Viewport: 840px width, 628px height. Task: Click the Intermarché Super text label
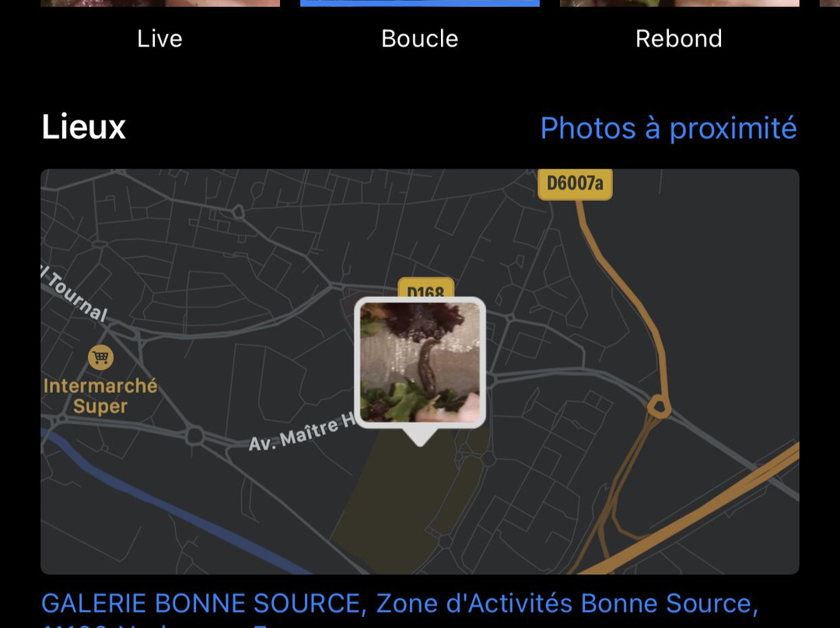pyautogui.click(x=100, y=396)
